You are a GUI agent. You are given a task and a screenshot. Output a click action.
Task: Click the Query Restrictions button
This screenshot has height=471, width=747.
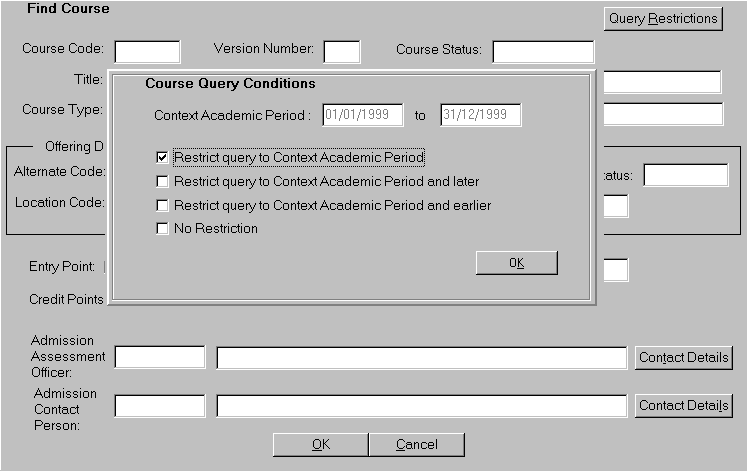pos(663,19)
